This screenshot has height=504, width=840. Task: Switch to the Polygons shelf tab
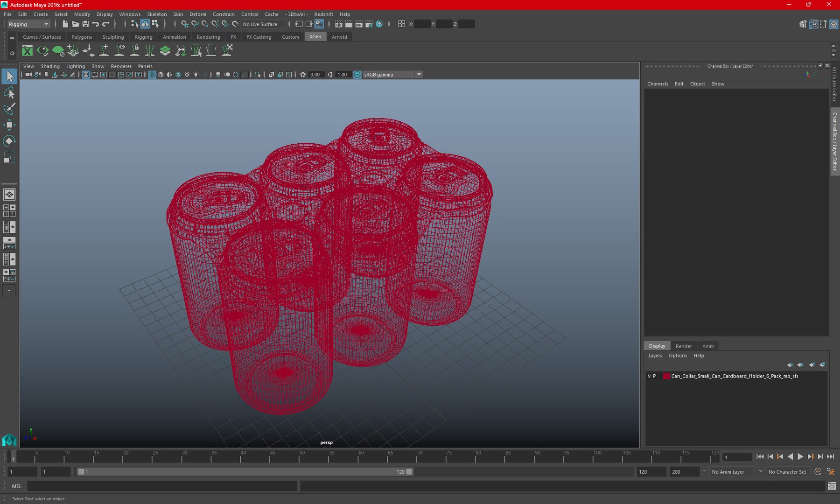[x=82, y=37]
